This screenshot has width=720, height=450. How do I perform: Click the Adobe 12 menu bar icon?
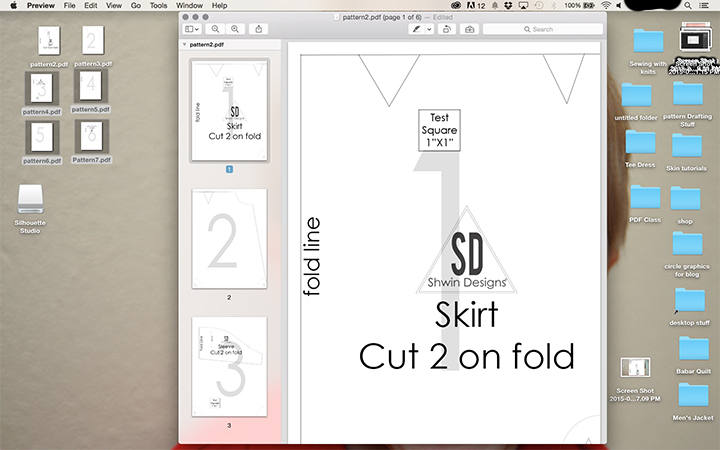click(x=476, y=6)
